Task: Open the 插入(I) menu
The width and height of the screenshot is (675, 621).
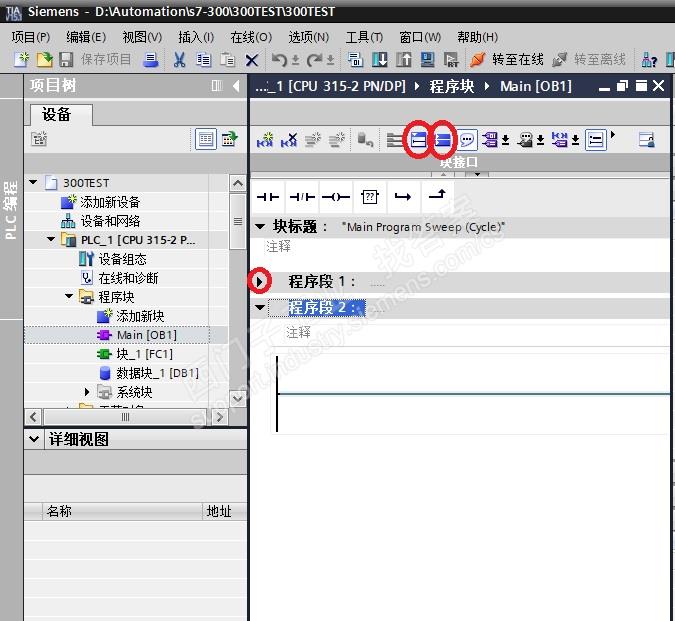Action: coord(196,37)
